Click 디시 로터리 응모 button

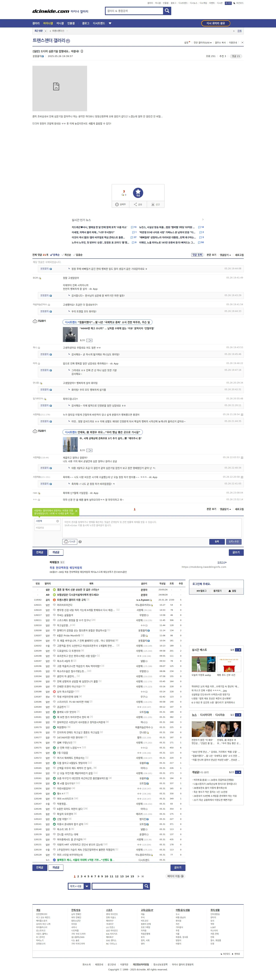click(x=216, y=23)
